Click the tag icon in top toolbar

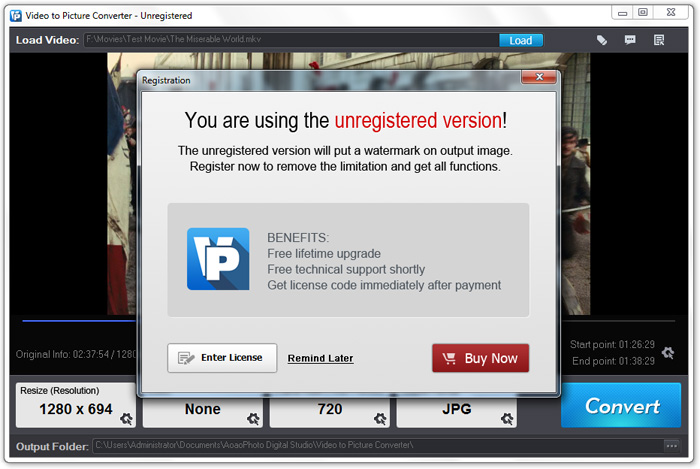tap(602, 40)
